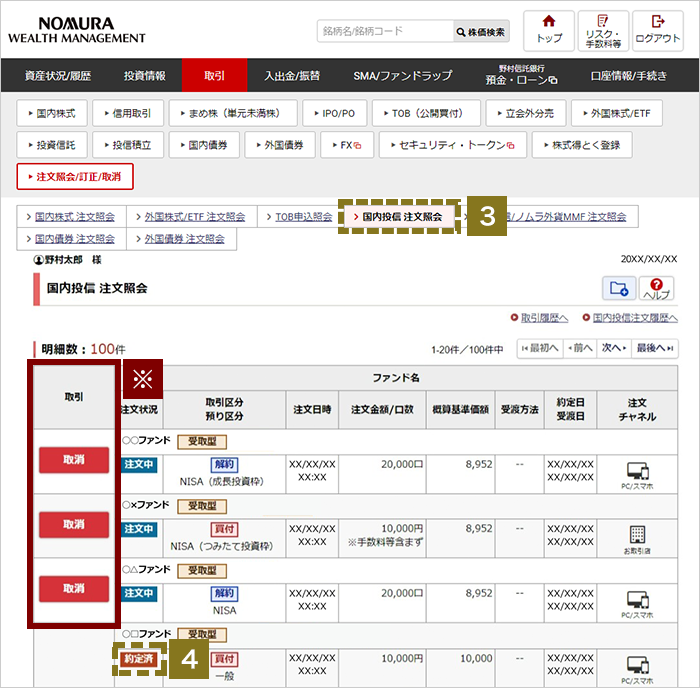This screenshot has width=700, height=688.
Task: Open 外国株式/ETF 注文照会 tab link
Action: (195, 217)
